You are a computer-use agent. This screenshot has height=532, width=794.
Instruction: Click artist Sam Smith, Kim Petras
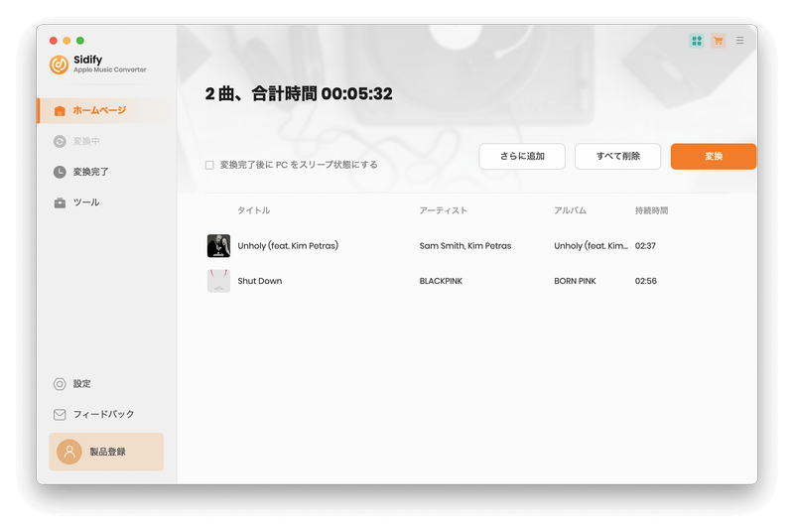click(465, 245)
